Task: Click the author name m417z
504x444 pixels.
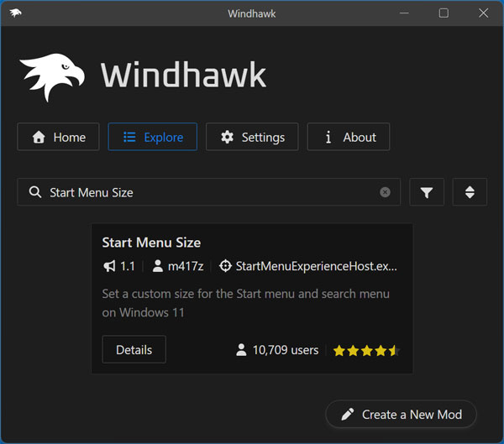Action: (186, 266)
